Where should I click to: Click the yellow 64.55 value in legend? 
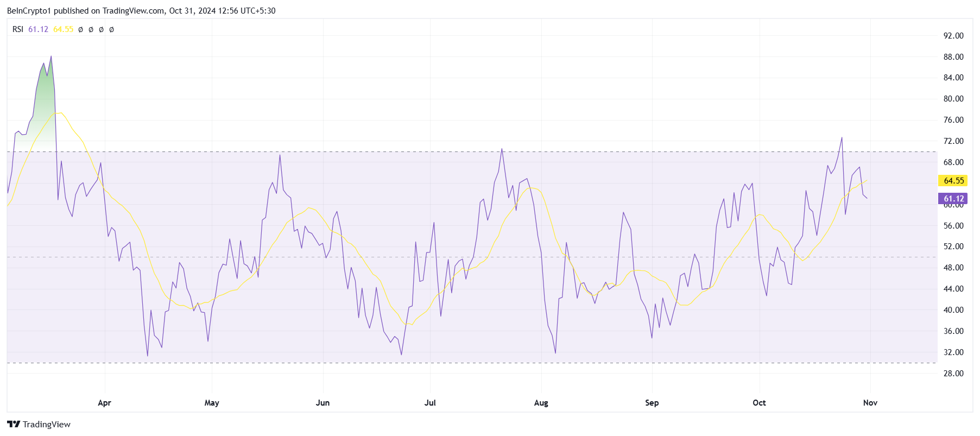(63, 29)
